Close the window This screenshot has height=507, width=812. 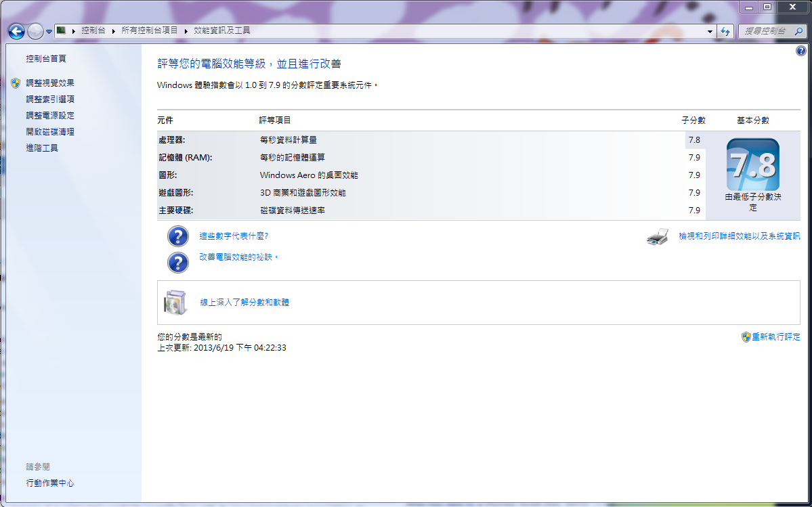tap(793, 7)
